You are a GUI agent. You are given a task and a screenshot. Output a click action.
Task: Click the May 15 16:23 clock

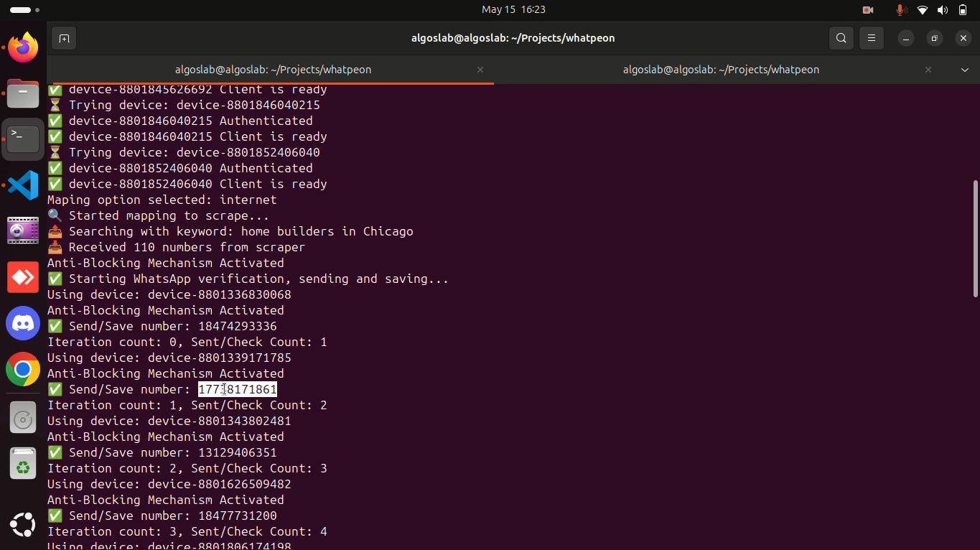pyautogui.click(x=513, y=9)
